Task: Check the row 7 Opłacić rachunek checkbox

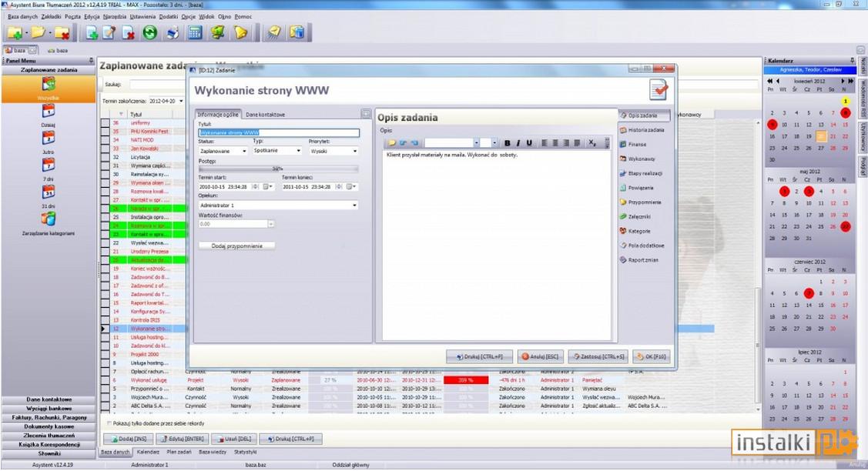Action: point(106,372)
